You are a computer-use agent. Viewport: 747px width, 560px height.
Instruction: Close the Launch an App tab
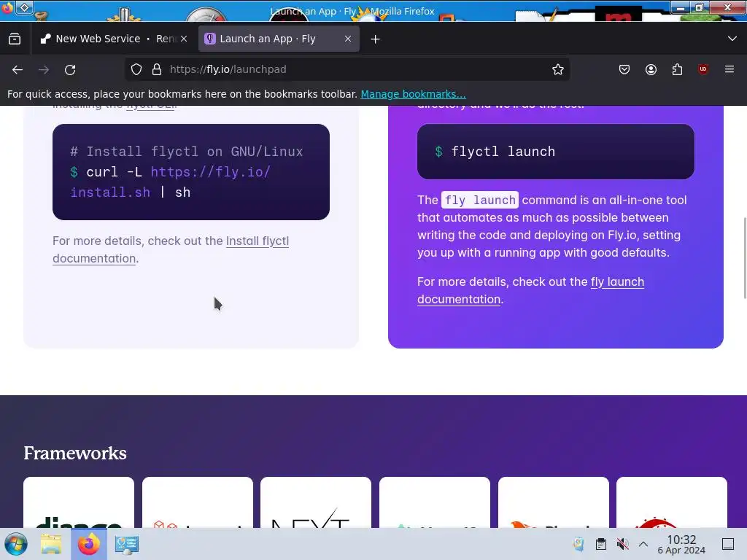coord(348,39)
